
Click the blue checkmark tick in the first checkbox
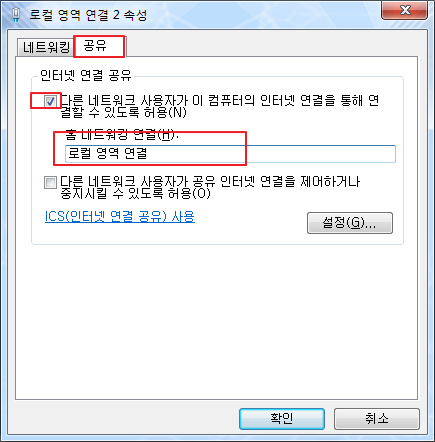pos(50,101)
